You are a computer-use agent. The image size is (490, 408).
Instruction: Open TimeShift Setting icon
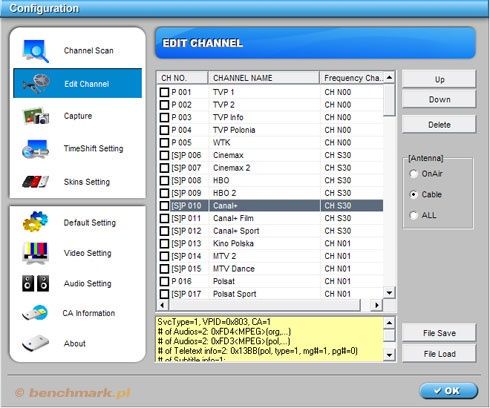tap(35, 149)
